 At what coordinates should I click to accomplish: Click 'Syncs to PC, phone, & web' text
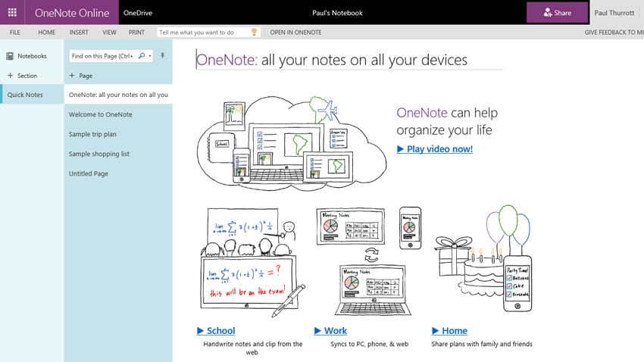369,344
